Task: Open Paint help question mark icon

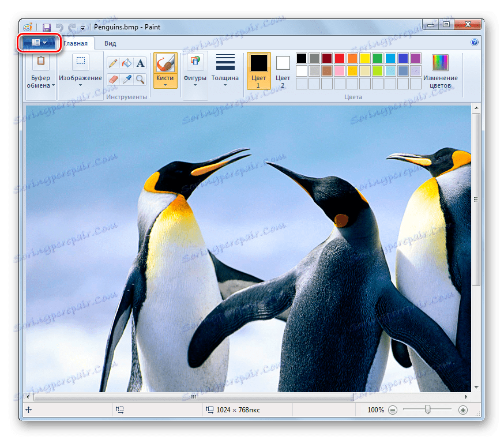Action: pos(474,42)
